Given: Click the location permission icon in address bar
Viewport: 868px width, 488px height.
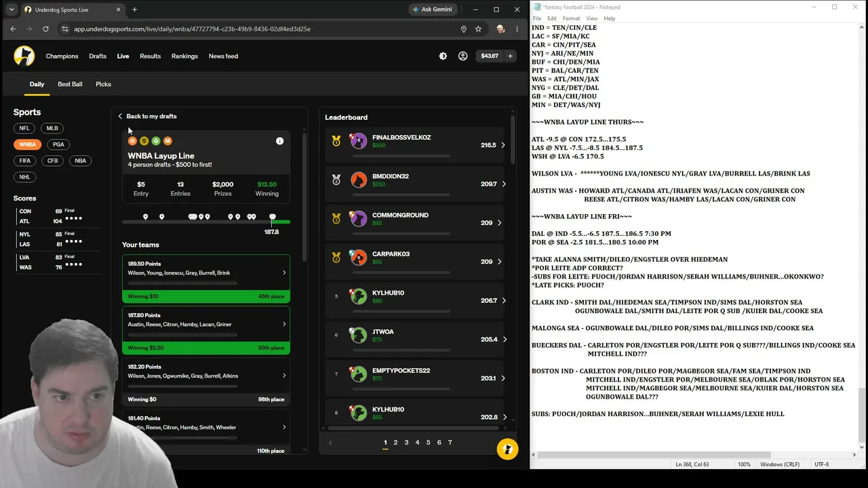Looking at the screenshot, I should (464, 29).
